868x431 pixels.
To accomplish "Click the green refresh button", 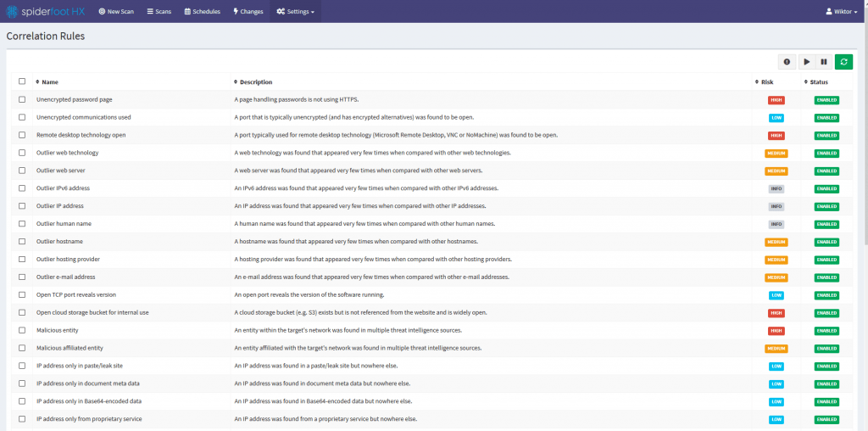I will coord(843,62).
